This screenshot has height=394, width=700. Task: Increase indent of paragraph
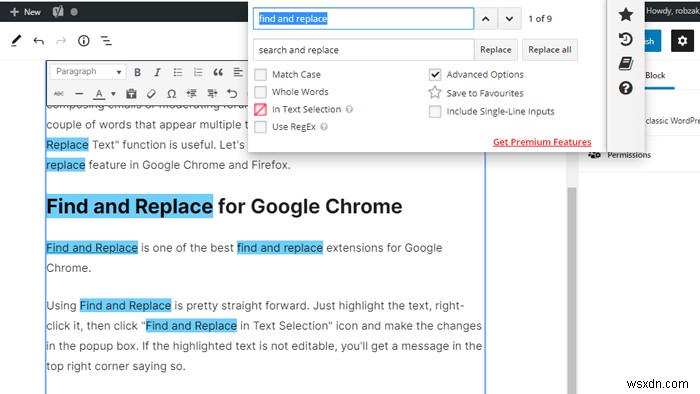coord(212,94)
